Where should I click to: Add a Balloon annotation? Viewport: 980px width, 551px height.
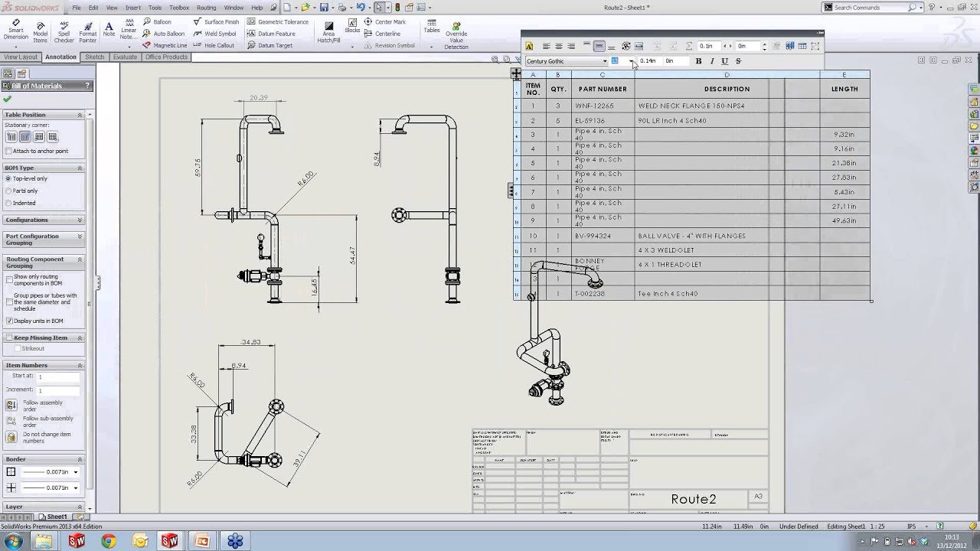[x=157, y=22]
